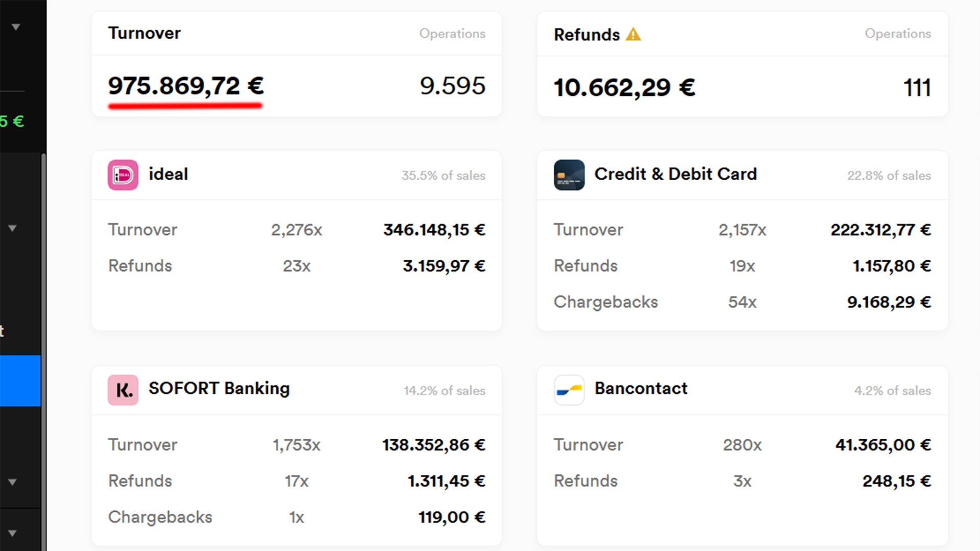Image resolution: width=980 pixels, height=551 pixels.
Task: Click the total turnover amount 975.869,72 €
Action: (x=186, y=86)
